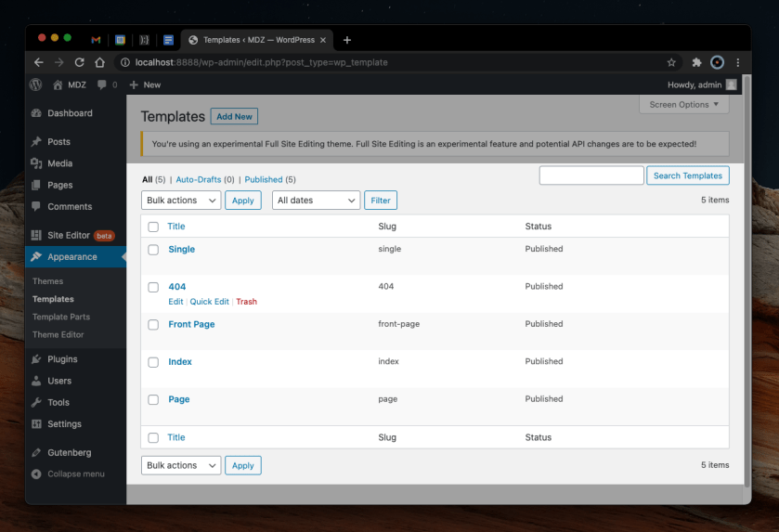Open the top Bulk actions dropdown
The width and height of the screenshot is (779, 532).
181,201
